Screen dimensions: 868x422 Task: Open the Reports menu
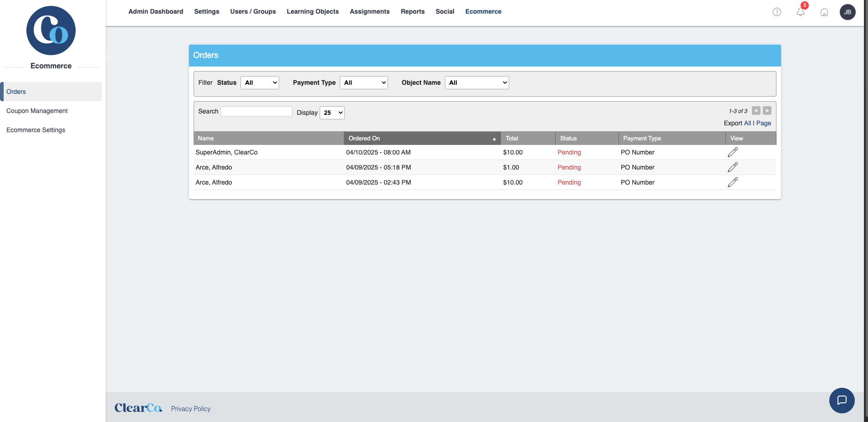[413, 11]
